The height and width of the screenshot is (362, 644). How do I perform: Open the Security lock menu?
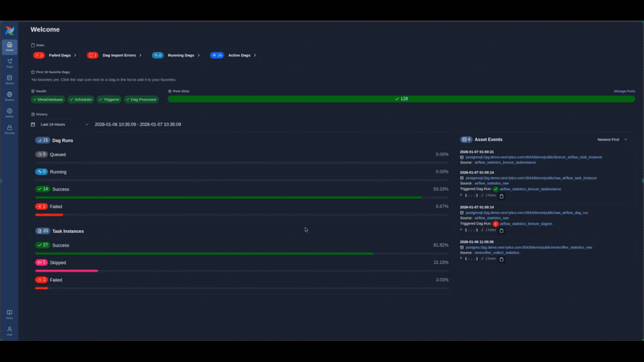pyautogui.click(x=9, y=130)
